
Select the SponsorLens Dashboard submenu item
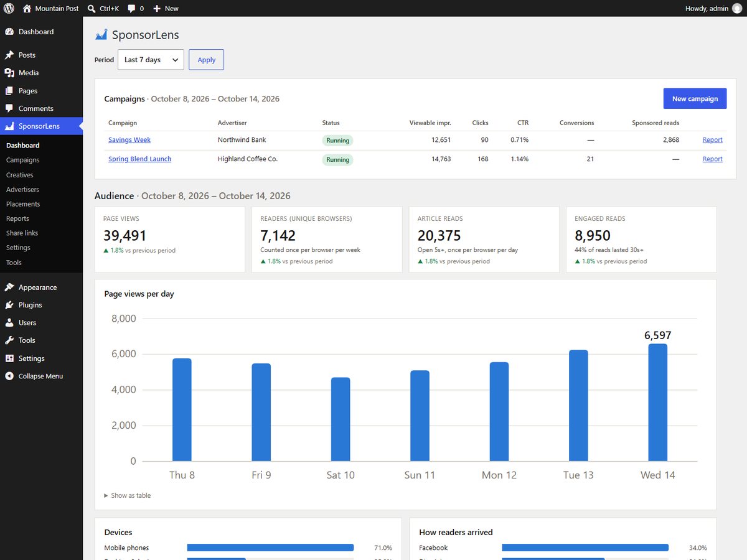click(22, 145)
